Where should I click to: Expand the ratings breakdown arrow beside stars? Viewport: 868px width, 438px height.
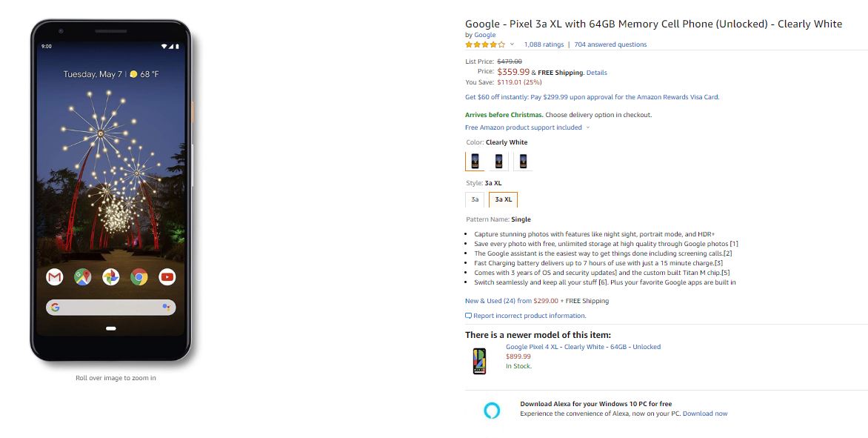click(x=512, y=44)
